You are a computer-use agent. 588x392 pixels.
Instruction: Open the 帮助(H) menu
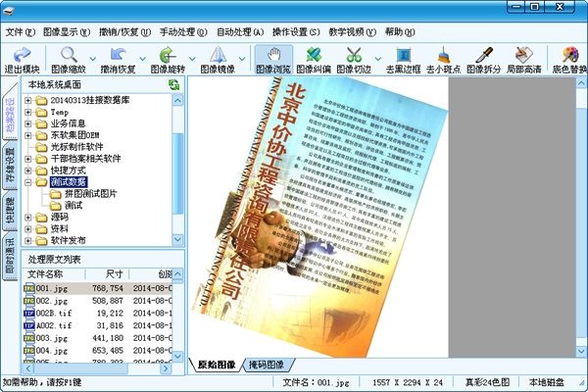tap(400, 32)
